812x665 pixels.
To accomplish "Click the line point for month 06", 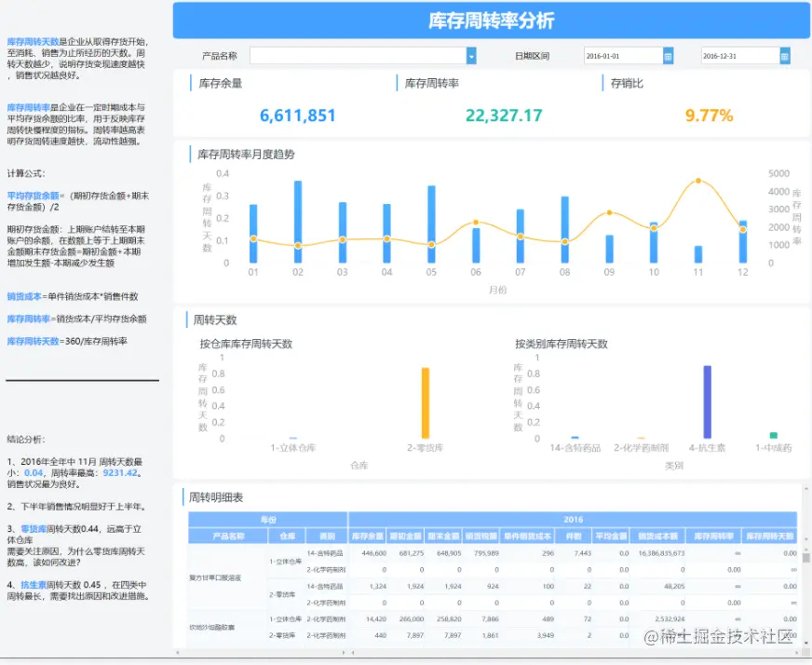I will pos(476,223).
